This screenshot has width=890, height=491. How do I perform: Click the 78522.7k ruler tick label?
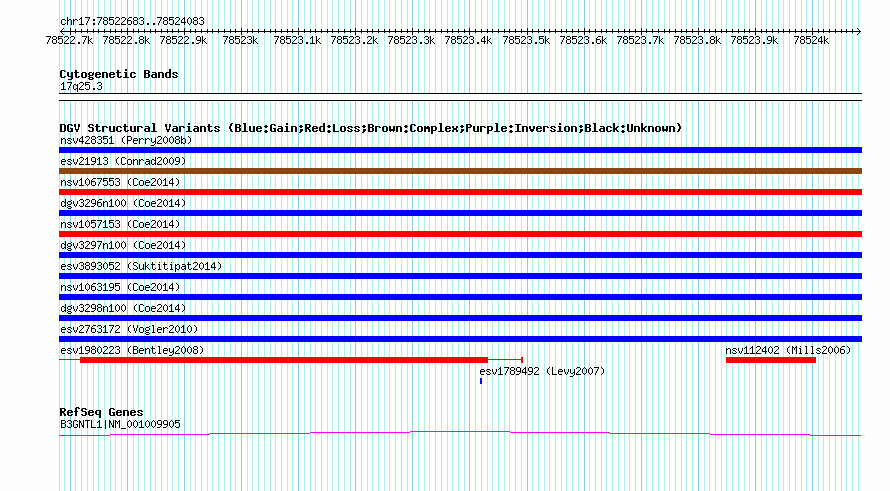69,41
